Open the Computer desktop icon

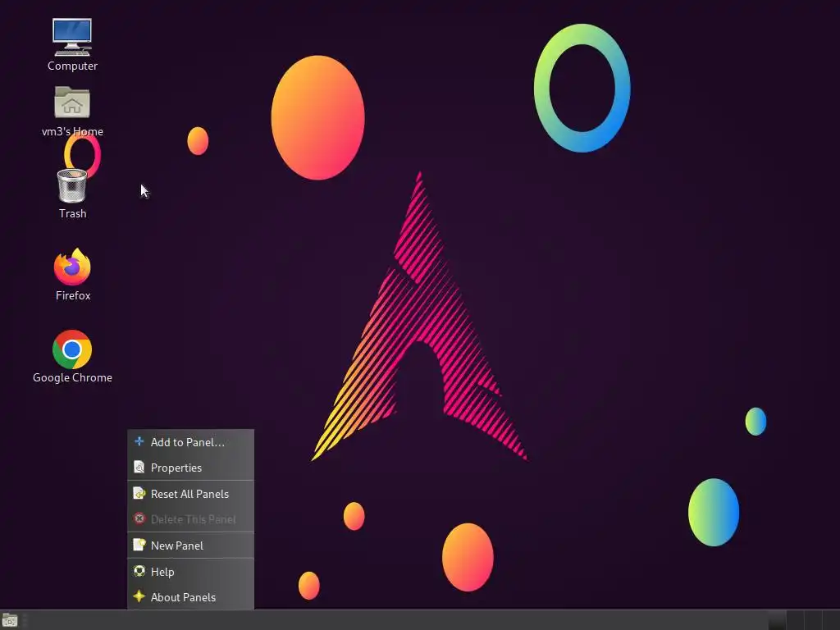tap(72, 45)
